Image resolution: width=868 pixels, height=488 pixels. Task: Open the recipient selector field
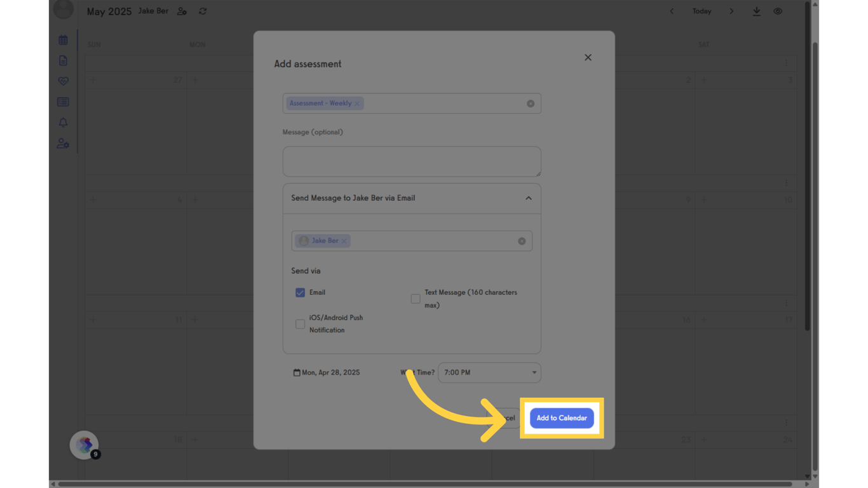click(412, 241)
